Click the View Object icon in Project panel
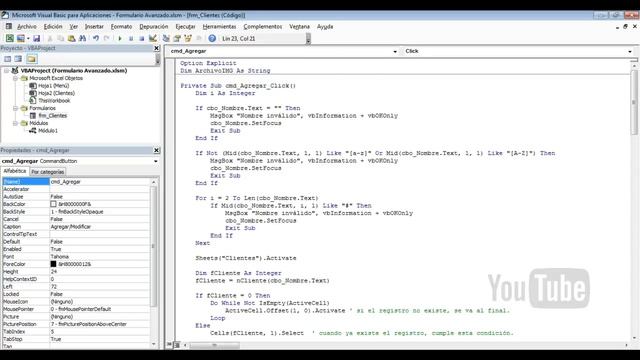This screenshot has height=360, width=640. tap(18, 59)
